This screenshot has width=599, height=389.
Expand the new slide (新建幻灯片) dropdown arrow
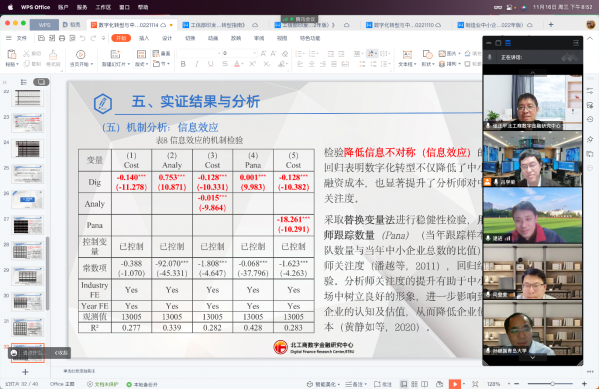click(129, 65)
